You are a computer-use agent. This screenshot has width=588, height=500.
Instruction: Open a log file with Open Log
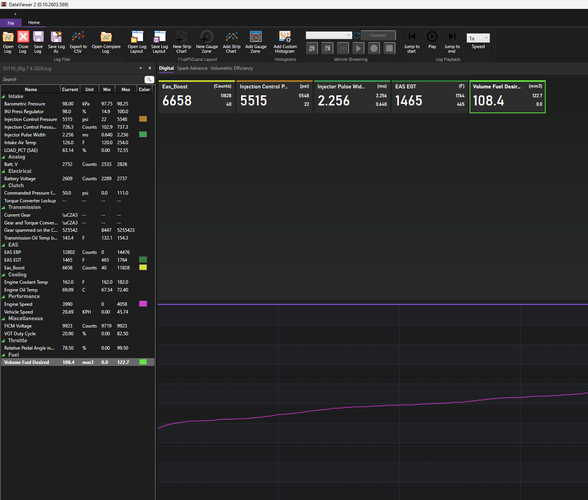click(8, 42)
